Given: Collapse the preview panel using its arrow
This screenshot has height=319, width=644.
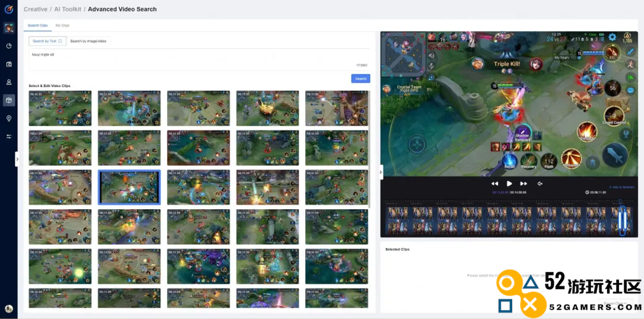Looking at the screenshot, I should [x=381, y=172].
